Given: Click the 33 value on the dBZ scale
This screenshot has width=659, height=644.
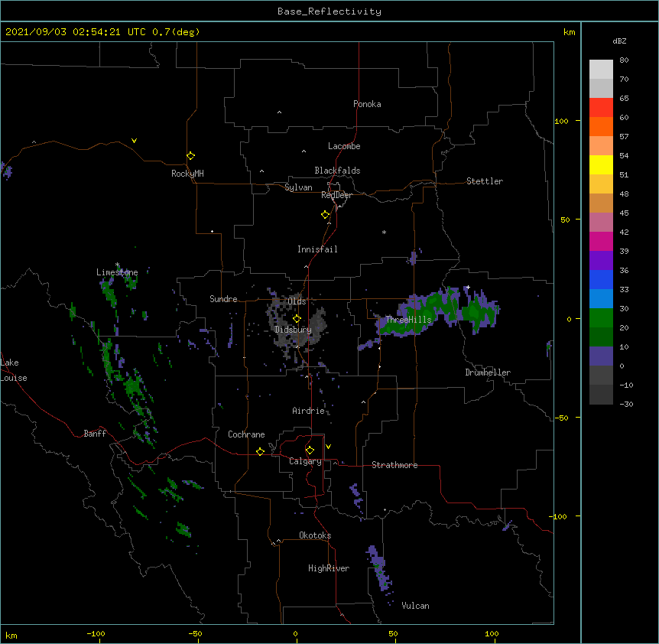Looking at the screenshot, I should tap(624, 289).
